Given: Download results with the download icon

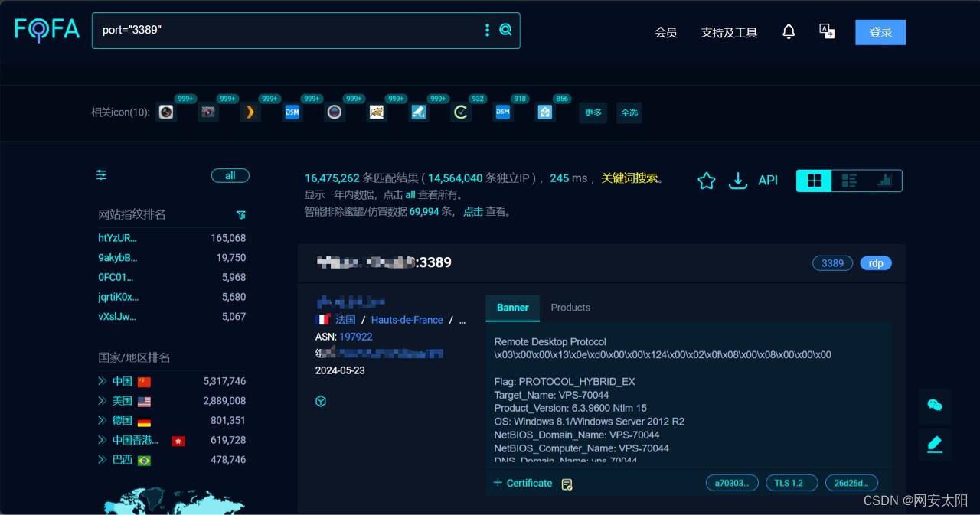Looking at the screenshot, I should pos(737,181).
